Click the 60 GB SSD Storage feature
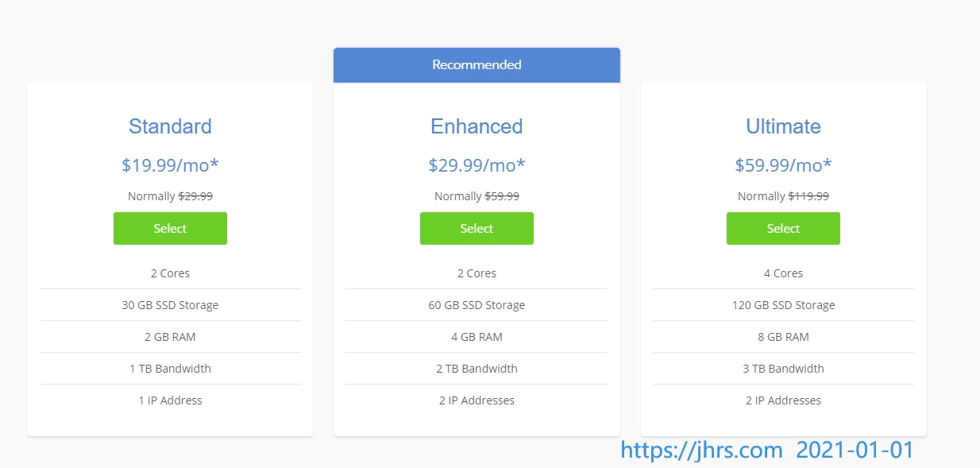The width and height of the screenshot is (980, 468). pyautogui.click(x=476, y=305)
